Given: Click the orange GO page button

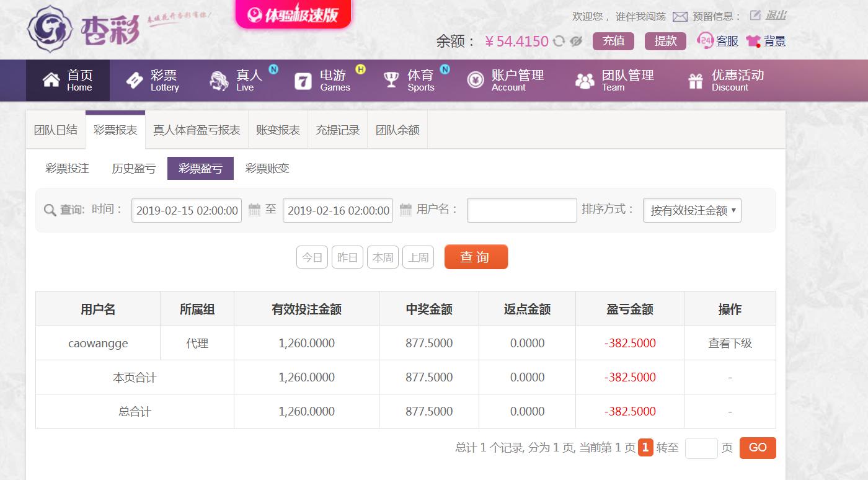Looking at the screenshot, I should point(758,448).
